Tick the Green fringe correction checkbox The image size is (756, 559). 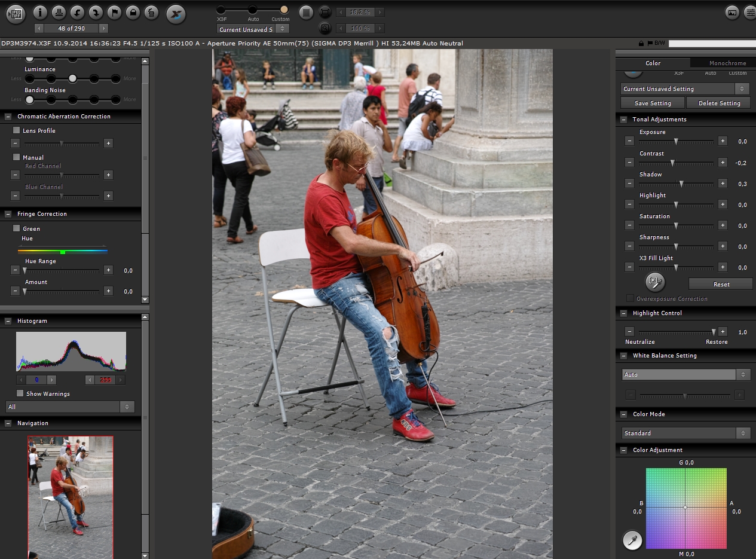pyautogui.click(x=17, y=228)
